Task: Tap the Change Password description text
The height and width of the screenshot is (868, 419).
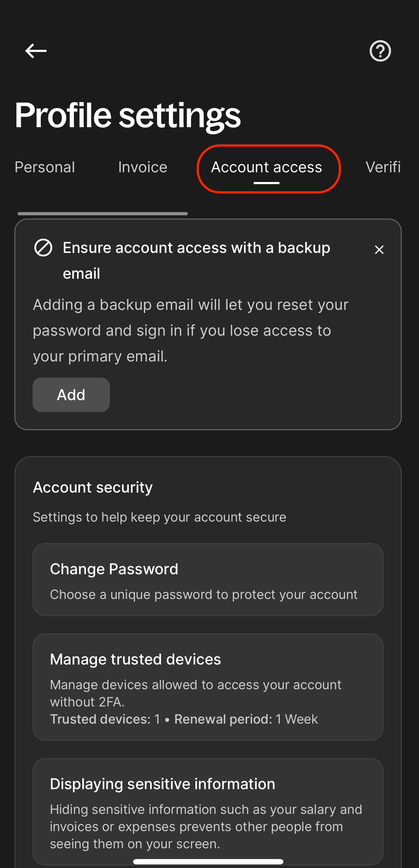Action: (x=204, y=595)
